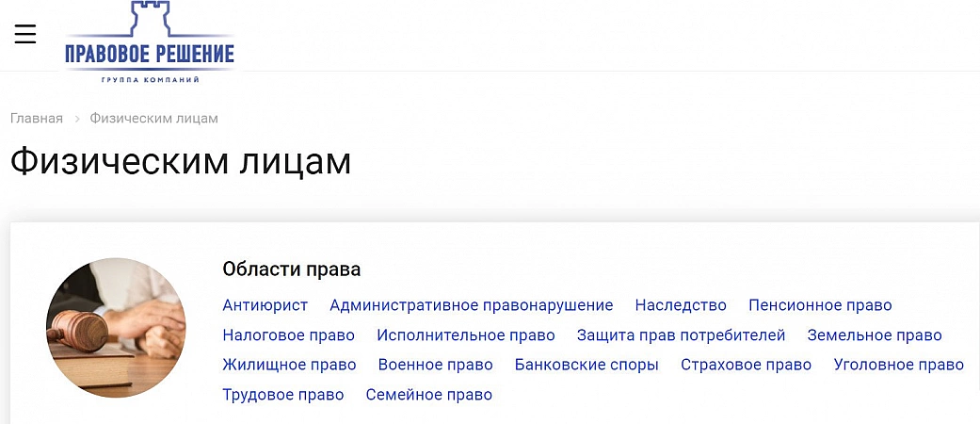
Task: Go to Уголовное право
Action: click(899, 365)
